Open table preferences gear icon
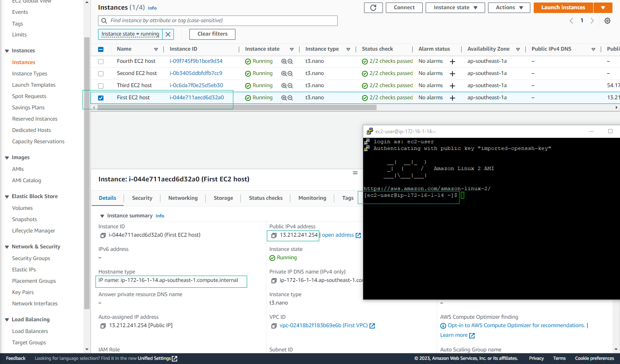 [607, 21]
